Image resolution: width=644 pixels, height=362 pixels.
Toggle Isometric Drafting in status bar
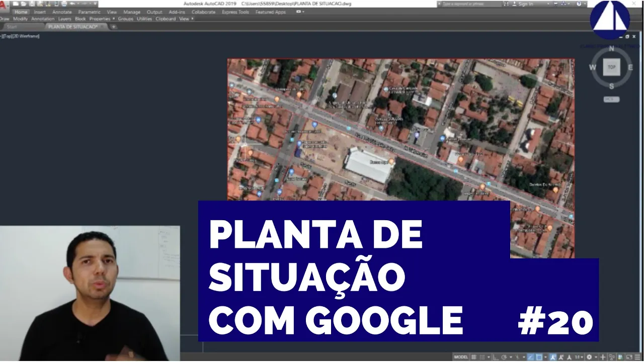517,357
